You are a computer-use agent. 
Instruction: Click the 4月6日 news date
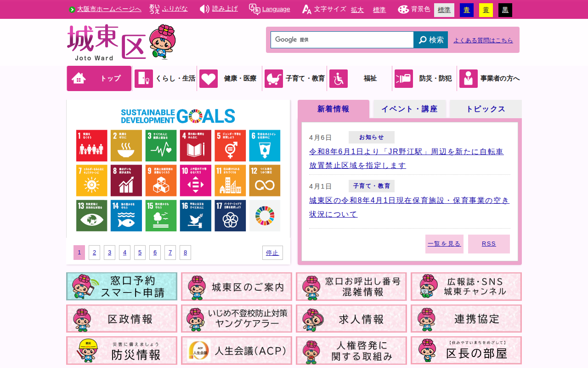[x=320, y=138]
